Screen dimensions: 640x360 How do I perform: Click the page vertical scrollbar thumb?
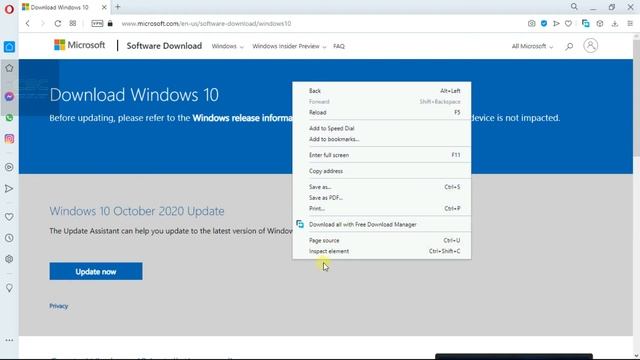pyautogui.click(x=637, y=97)
